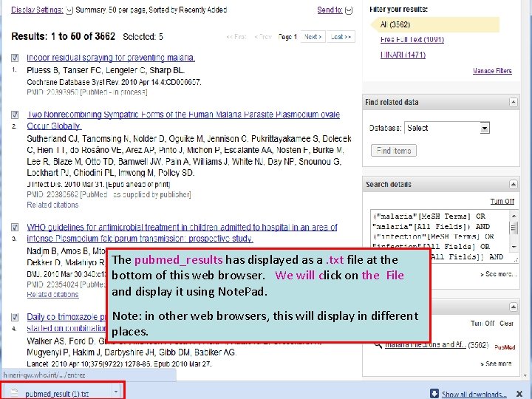Open the Send to link
The image size is (532, 399).
coord(330,10)
